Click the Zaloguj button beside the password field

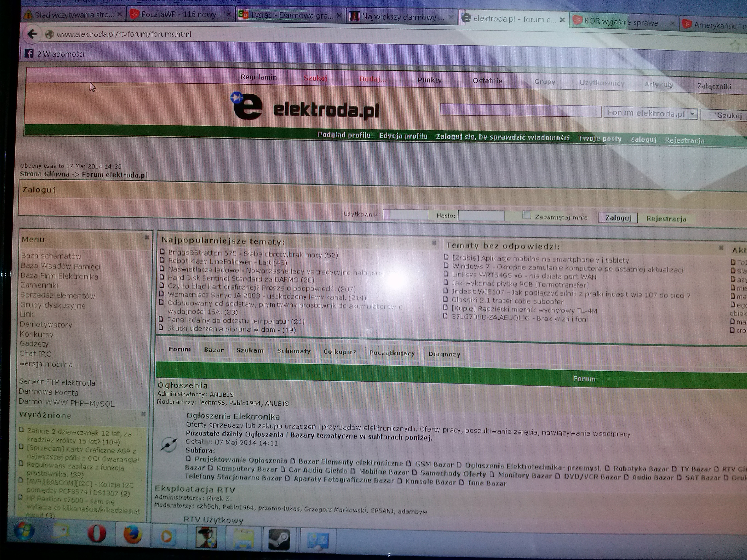click(x=618, y=218)
